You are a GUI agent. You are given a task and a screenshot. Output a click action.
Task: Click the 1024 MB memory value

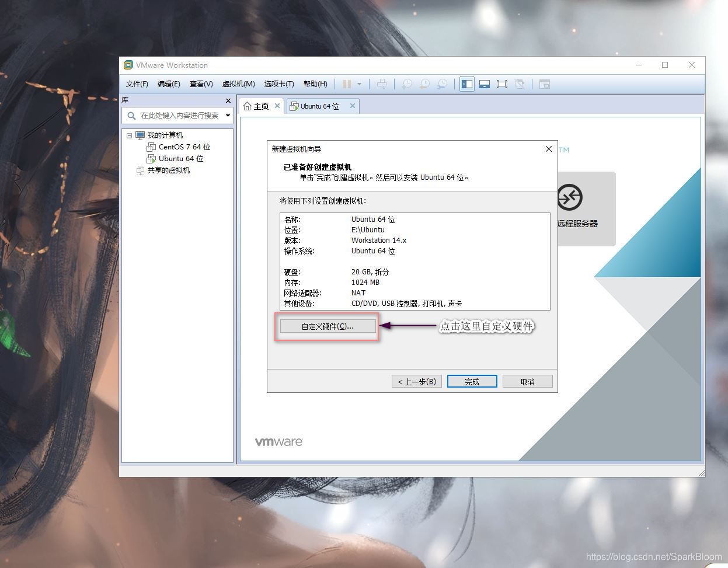pos(365,283)
